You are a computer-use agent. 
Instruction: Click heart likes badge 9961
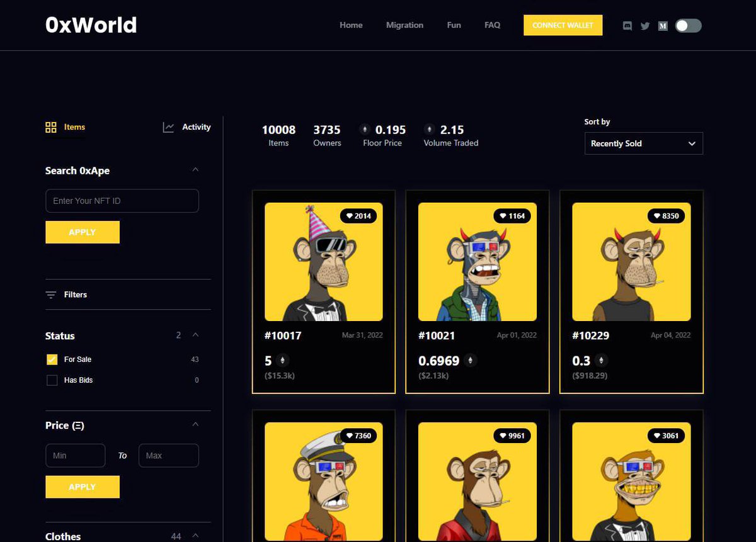[x=512, y=436]
